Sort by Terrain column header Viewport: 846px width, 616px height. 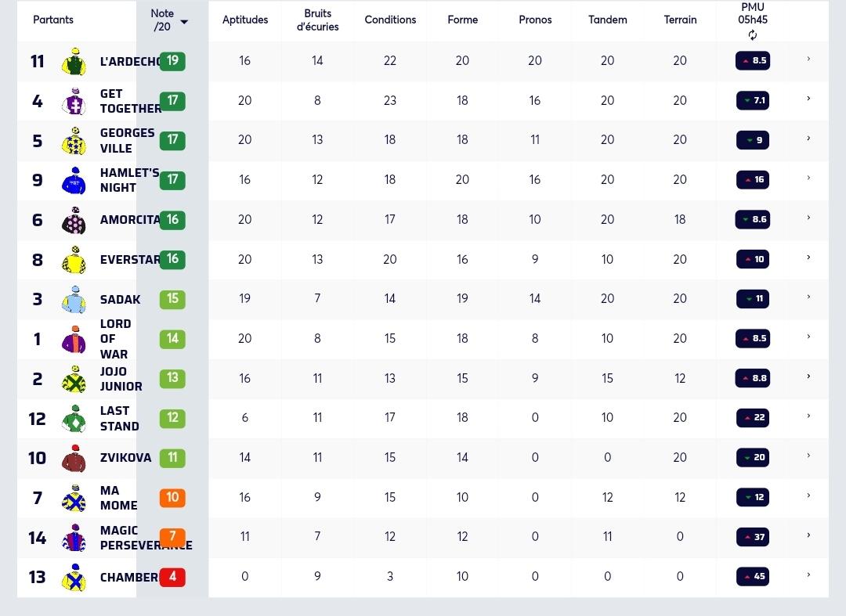[x=680, y=20]
